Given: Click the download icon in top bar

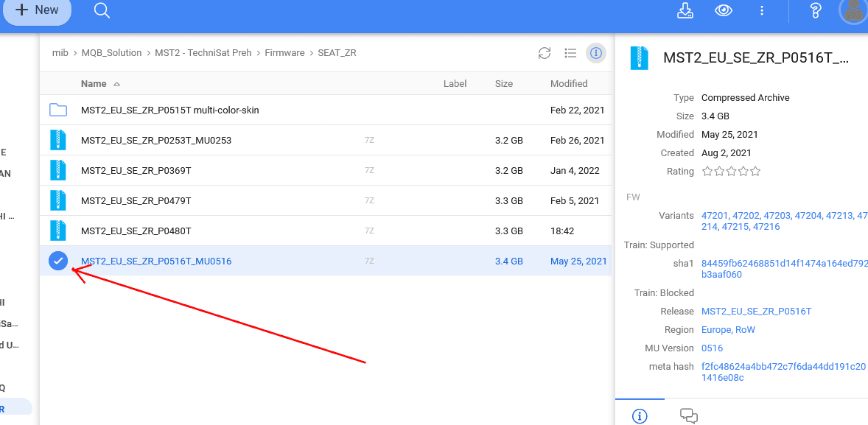Looking at the screenshot, I should point(685,10).
